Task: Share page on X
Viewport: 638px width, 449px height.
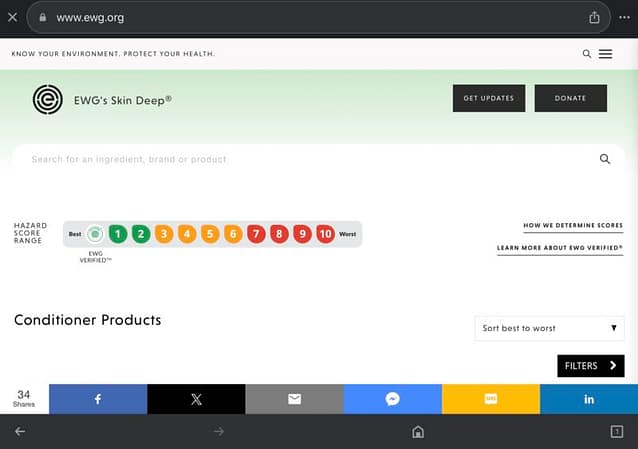Action: click(x=196, y=399)
